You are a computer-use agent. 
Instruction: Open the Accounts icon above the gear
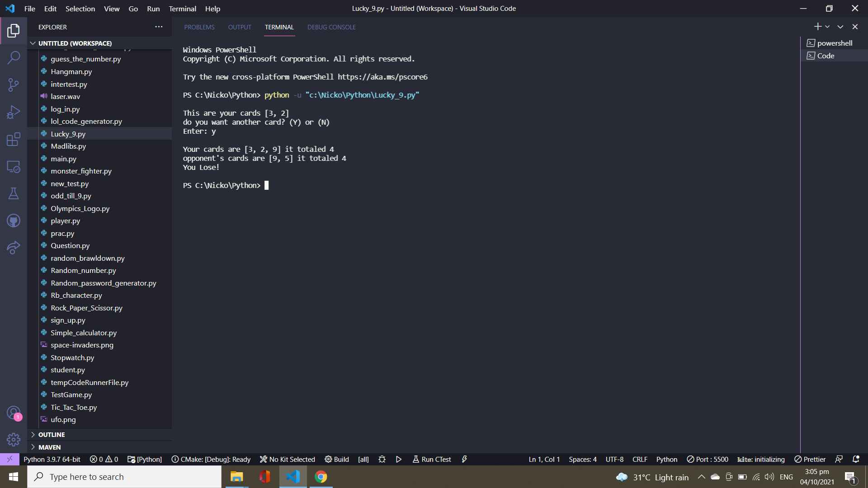14,413
